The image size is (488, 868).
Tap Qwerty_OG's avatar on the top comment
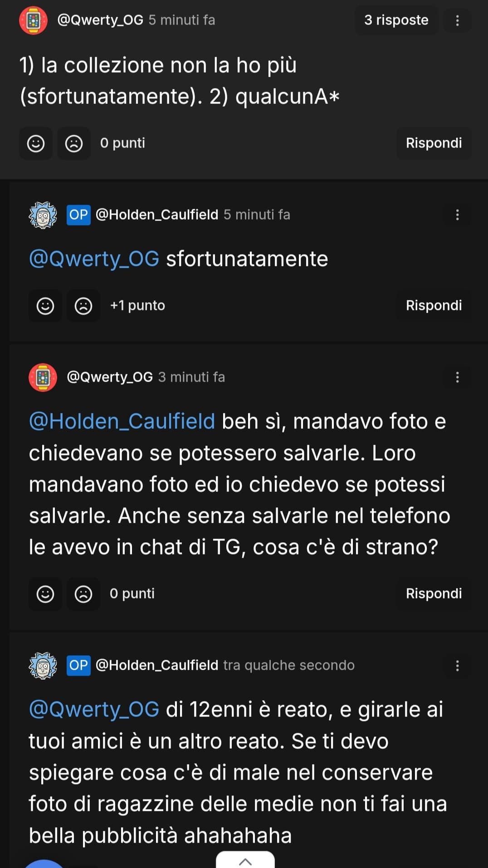(x=33, y=20)
